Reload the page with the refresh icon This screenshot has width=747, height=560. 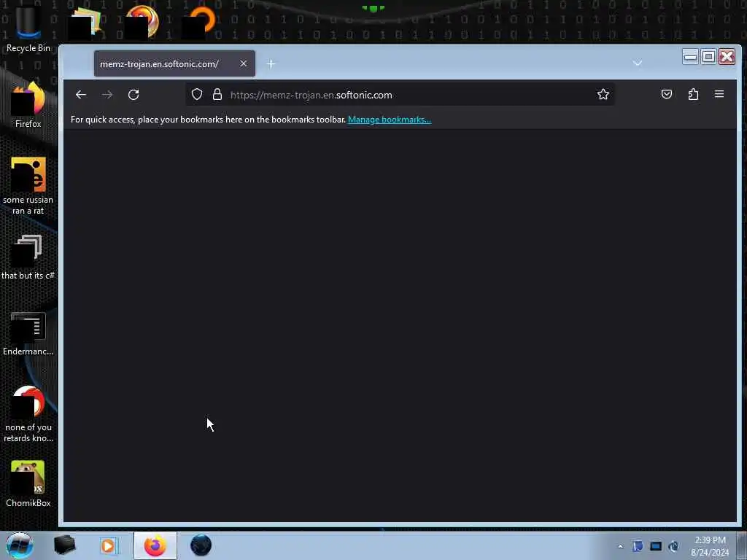[x=133, y=95]
